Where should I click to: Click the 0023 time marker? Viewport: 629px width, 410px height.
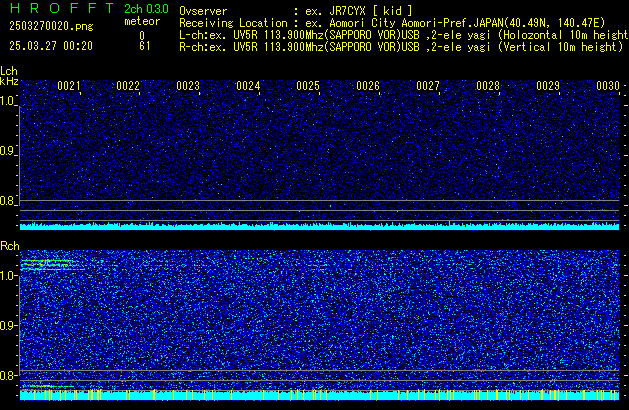(x=188, y=86)
